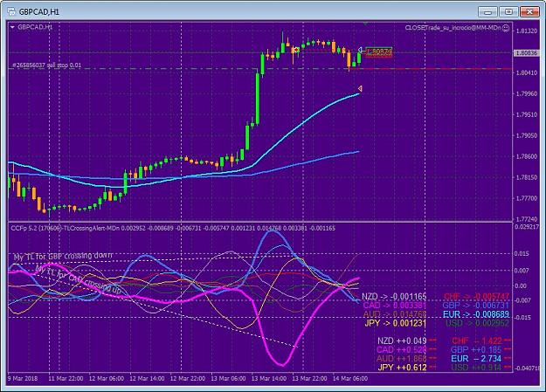Click the CAD ++0.528 strength reading

(x=402, y=349)
